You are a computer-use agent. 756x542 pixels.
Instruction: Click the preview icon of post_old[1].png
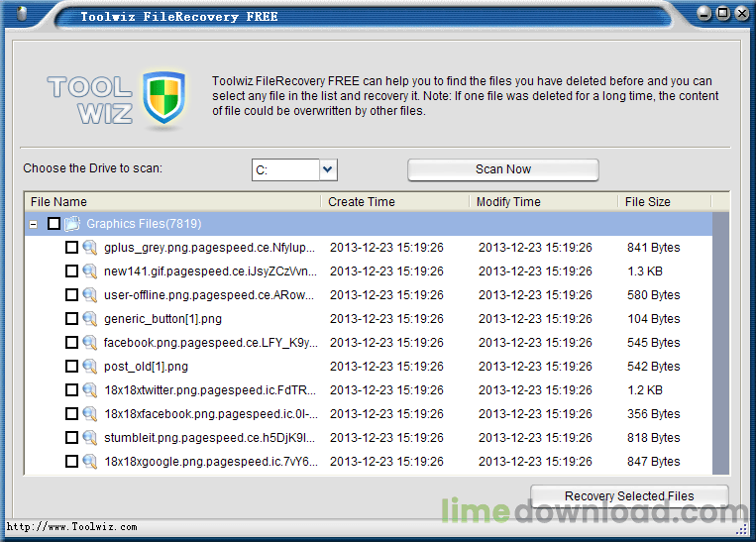pos(89,367)
